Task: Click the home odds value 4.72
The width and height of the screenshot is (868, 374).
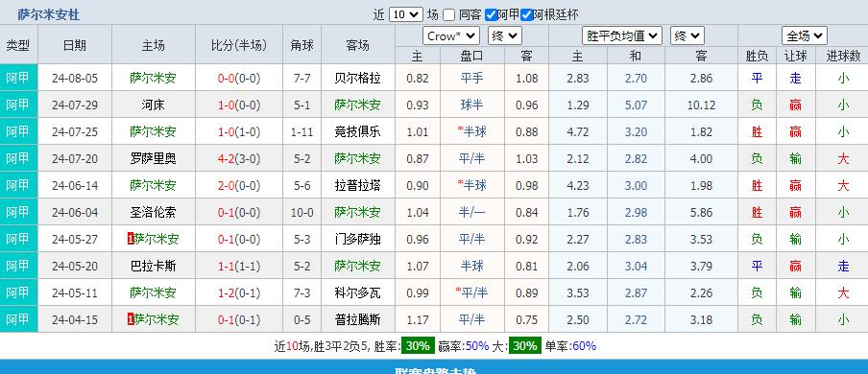Action: [x=578, y=131]
